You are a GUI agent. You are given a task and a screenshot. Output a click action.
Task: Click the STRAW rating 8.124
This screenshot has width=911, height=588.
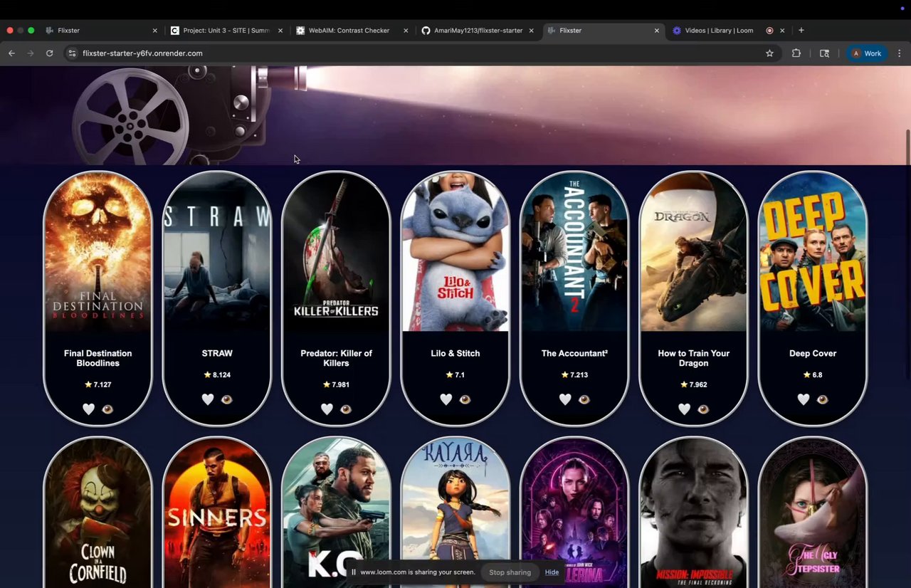[217, 374]
